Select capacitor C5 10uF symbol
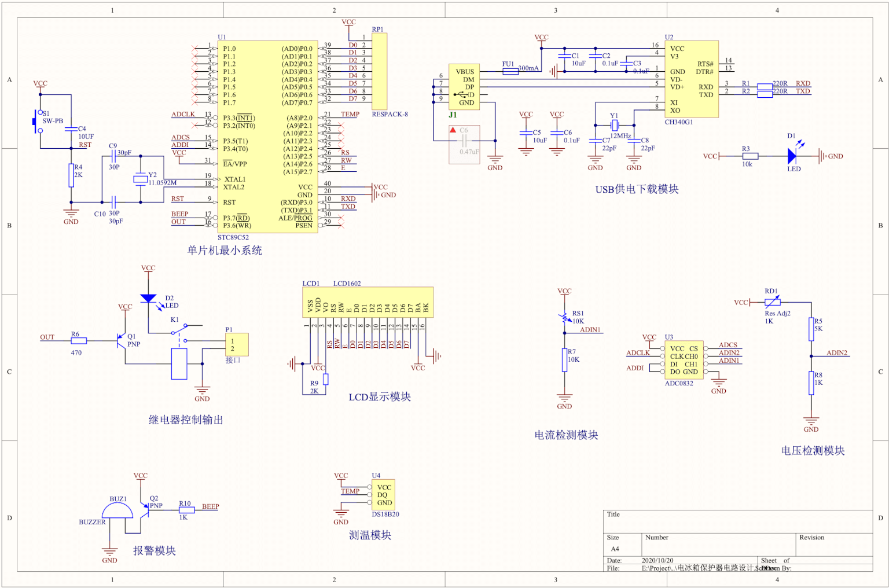The height and width of the screenshot is (588, 889). [526, 133]
